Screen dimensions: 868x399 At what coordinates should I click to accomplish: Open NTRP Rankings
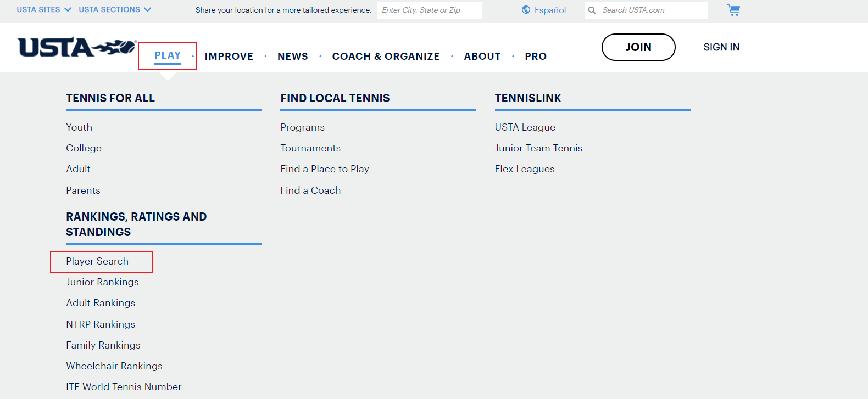pyautogui.click(x=101, y=324)
